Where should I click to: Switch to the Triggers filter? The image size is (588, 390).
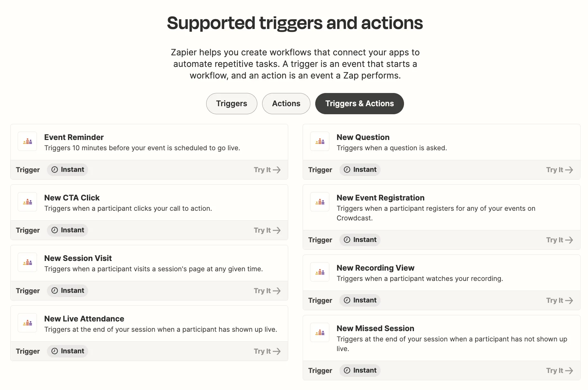(231, 103)
